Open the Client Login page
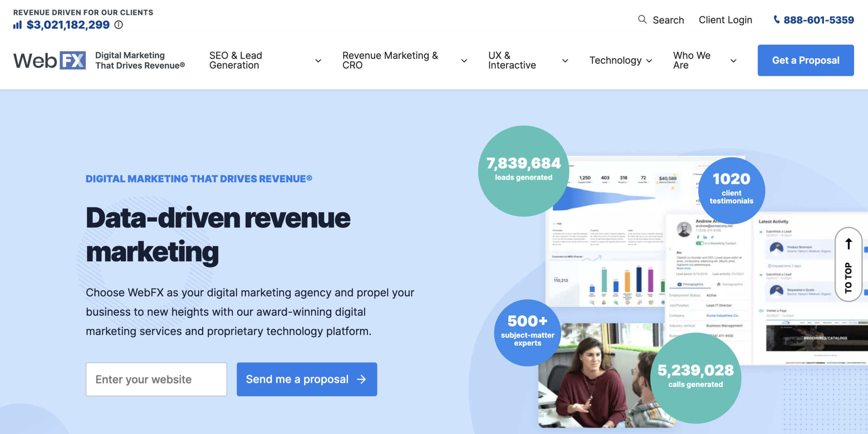The width and height of the screenshot is (868, 434). point(725,20)
